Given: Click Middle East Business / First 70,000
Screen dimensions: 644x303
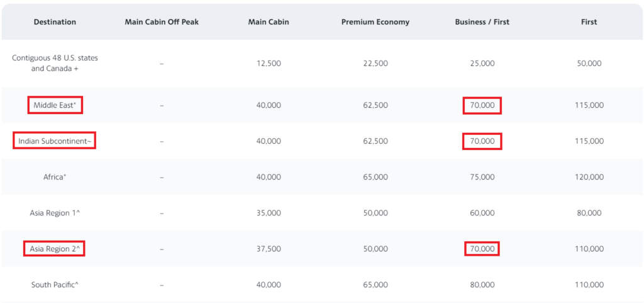Looking at the screenshot, I should pos(482,105).
